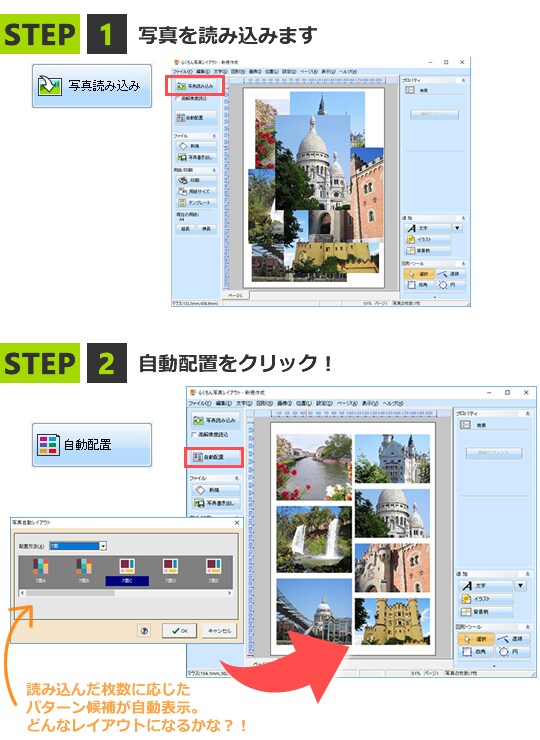Viewport: 540px width, 740px height.
Task: Click left scroll arrow of pattern list
Action: point(22,593)
